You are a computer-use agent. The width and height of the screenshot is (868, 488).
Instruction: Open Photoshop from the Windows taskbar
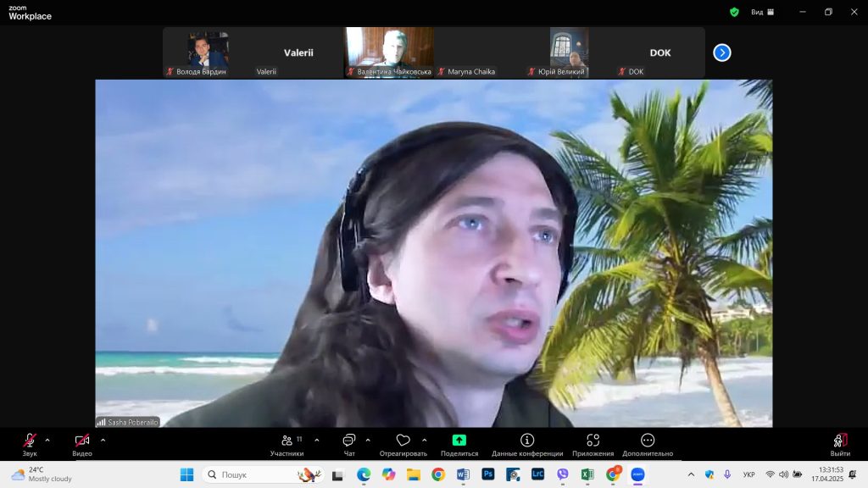click(488, 474)
